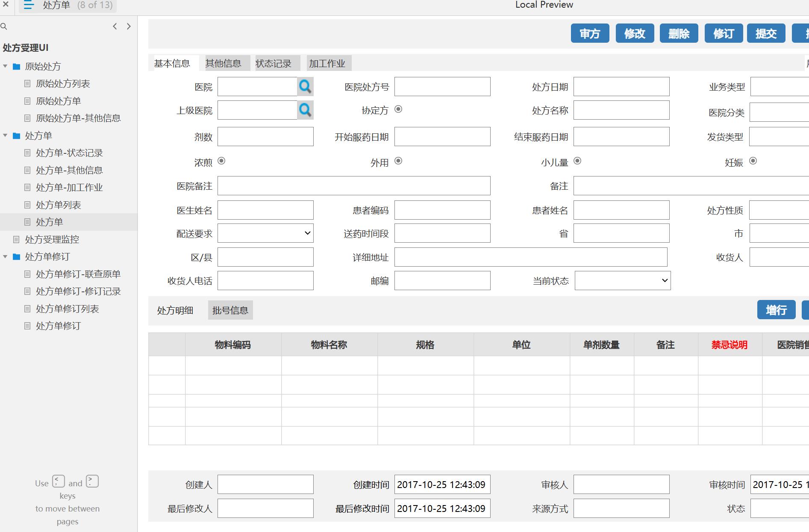
Task: Switch to the 批号信息 tab
Action: pos(230,310)
